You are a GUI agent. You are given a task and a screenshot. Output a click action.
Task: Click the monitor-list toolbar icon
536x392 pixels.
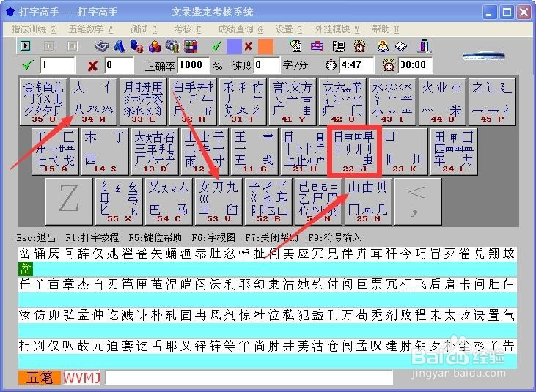coord(339,46)
